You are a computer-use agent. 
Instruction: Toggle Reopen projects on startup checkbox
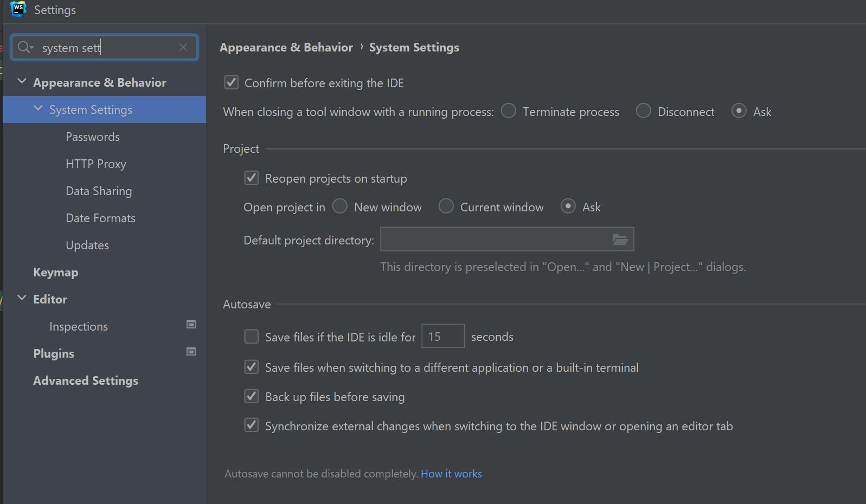point(252,178)
